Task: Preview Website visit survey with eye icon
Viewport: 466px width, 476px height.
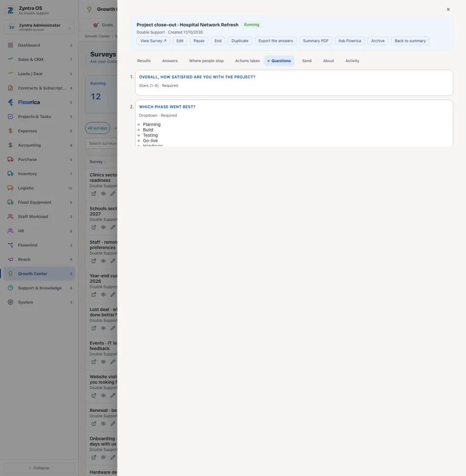Action: click(103, 395)
